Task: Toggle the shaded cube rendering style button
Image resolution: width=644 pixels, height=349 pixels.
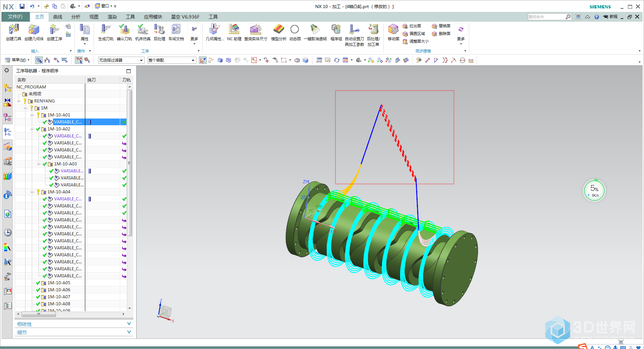Action: 220,60
